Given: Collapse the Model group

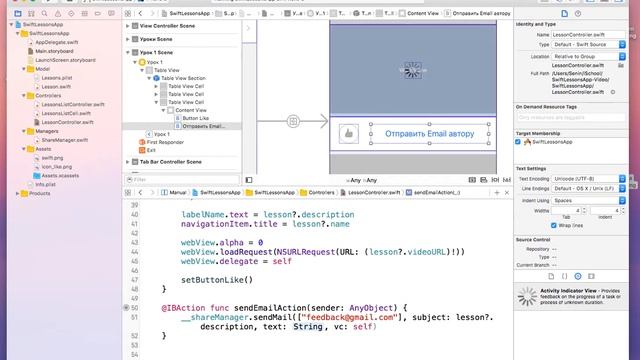Looking at the screenshot, I should click(x=24, y=69).
